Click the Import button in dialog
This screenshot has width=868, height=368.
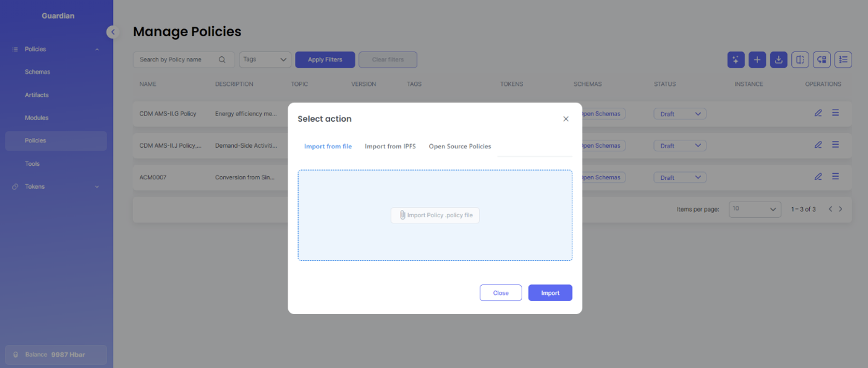point(550,293)
